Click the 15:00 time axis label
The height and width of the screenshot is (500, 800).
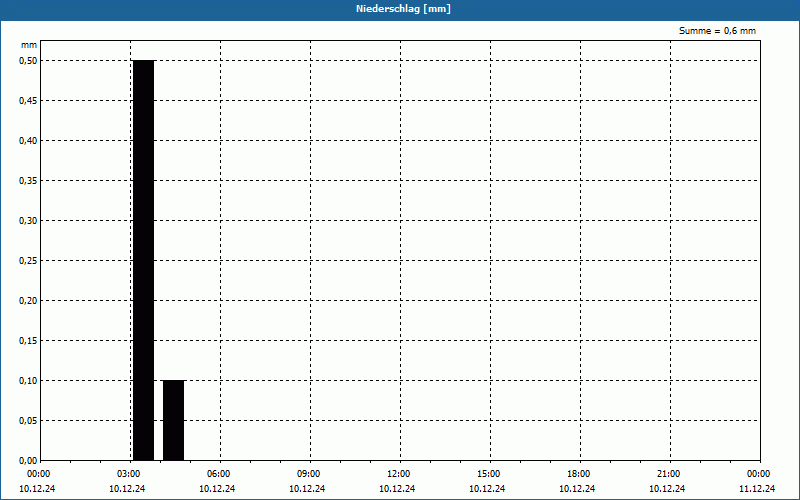click(489, 474)
